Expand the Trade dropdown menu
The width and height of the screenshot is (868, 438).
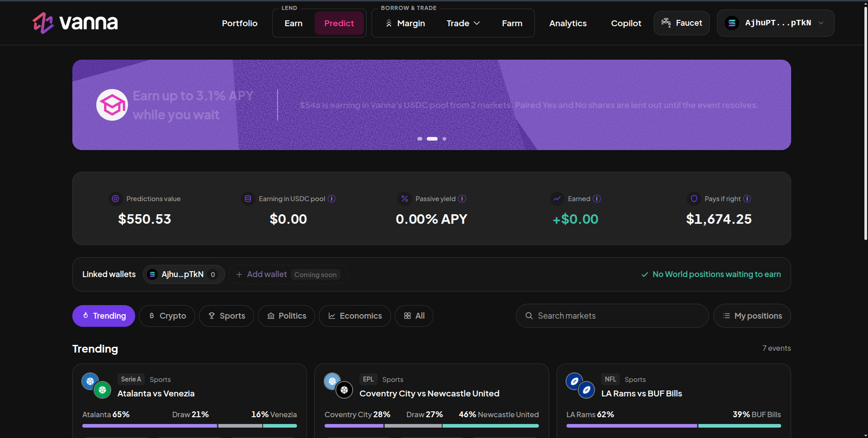(463, 23)
